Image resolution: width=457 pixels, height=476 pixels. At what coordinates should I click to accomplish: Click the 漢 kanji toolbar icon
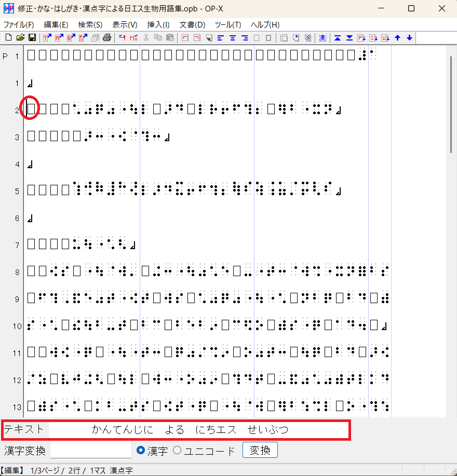(322, 38)
